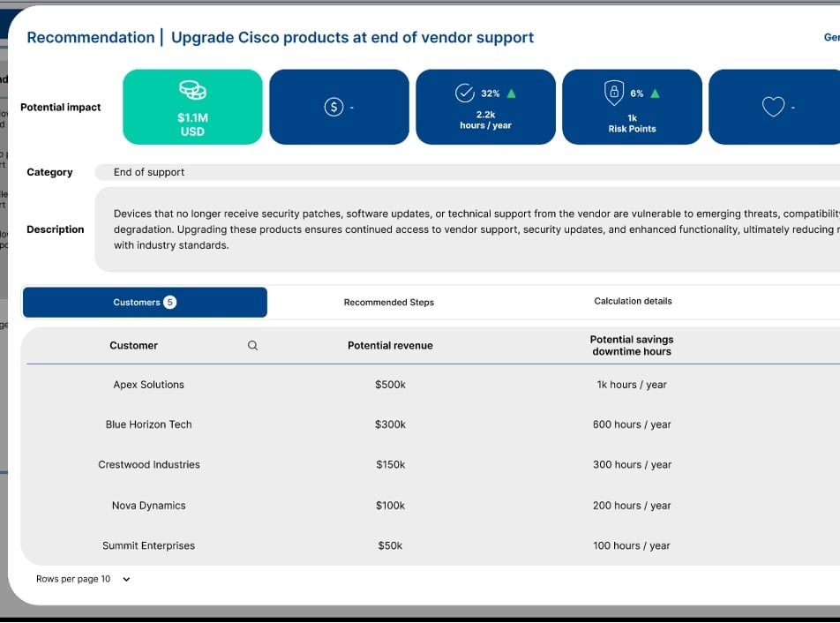Open the Crestwood Industries entry

coord(148,465)
